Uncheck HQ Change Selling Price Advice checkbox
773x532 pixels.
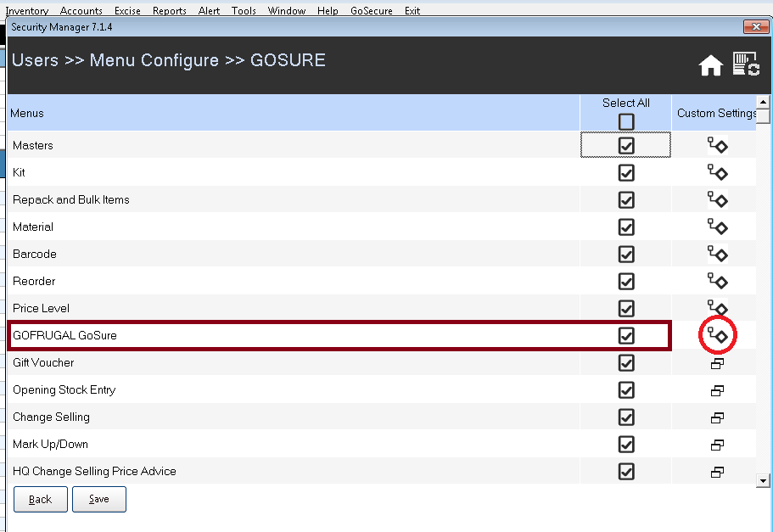[626, 472]
